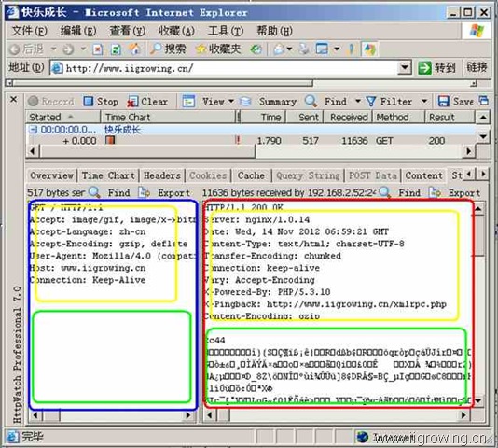This screenshot has height=448, width=498.
Task: Expand the Filter dropdown arrow
Action: coord(424,102)
